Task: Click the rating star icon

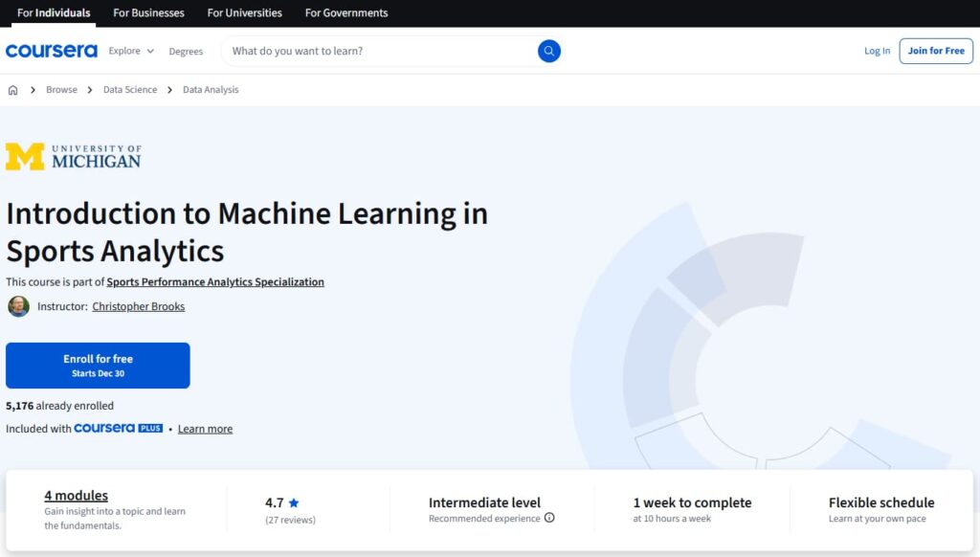Action: click(294, 502)
